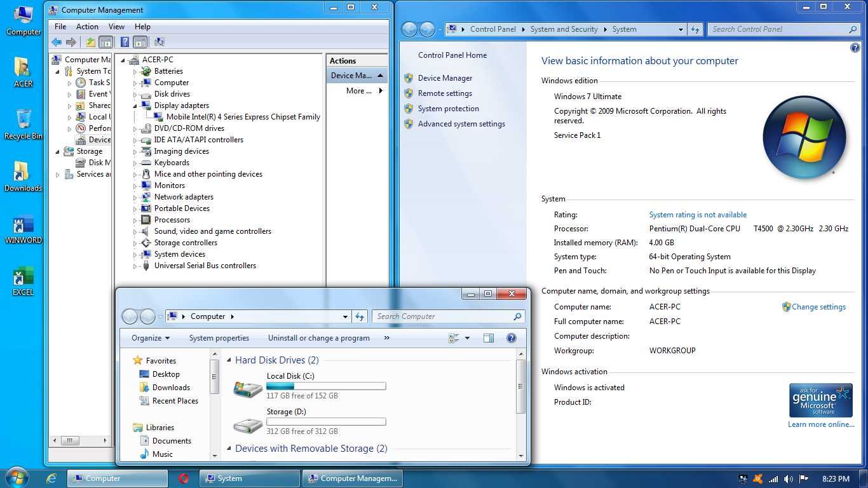Image resolution: width=868 pixels, height=488 pixels.
Task: Click Local Disk (C:) usage bar
Action: coord(326,386)
